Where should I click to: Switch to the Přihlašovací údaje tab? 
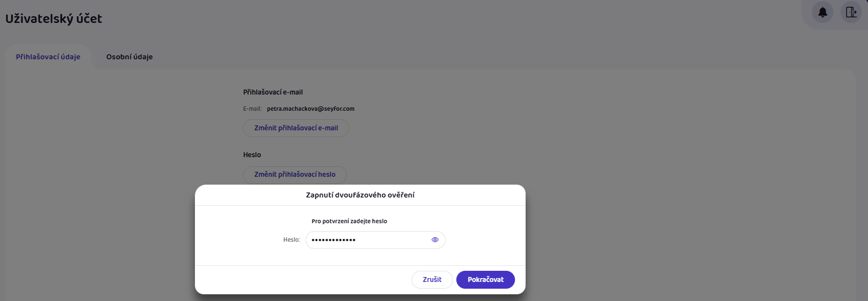click(48, 57)
